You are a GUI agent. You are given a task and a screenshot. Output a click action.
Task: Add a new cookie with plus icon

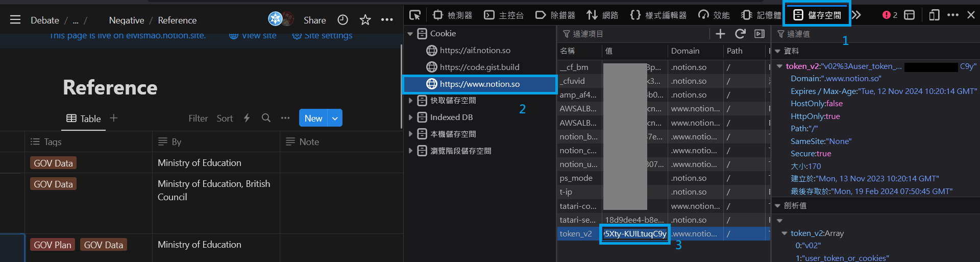pos(720,34)
